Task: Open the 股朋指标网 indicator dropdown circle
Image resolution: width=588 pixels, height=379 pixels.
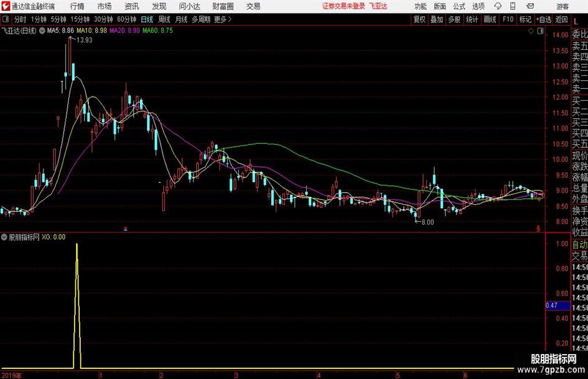Action: (x=4, y=237)
